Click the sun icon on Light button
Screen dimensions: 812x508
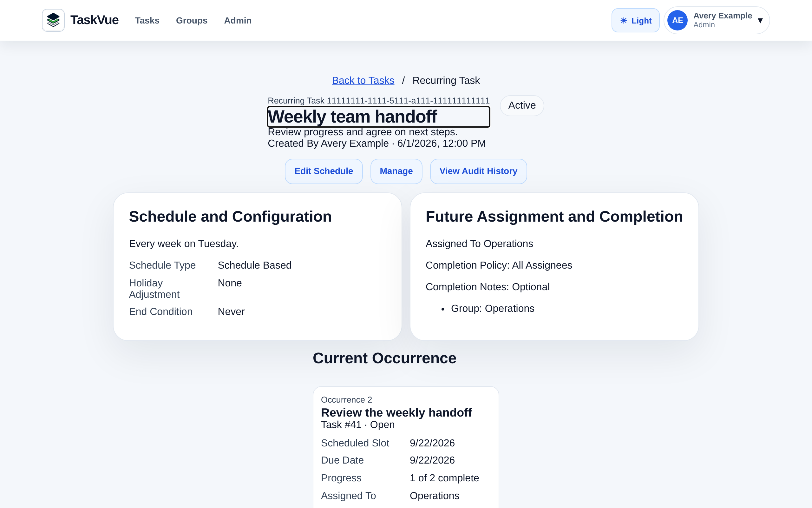coord(624,21)
